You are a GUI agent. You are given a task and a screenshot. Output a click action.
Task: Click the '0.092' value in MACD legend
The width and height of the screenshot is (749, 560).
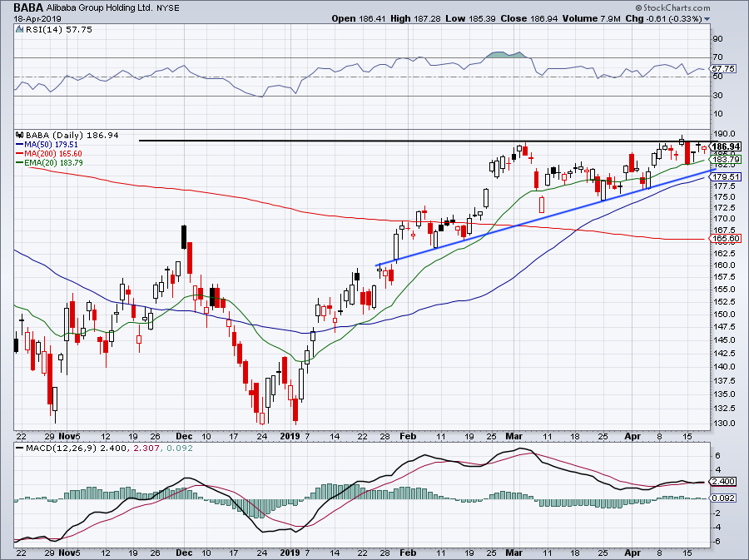[x=179, y=448]
